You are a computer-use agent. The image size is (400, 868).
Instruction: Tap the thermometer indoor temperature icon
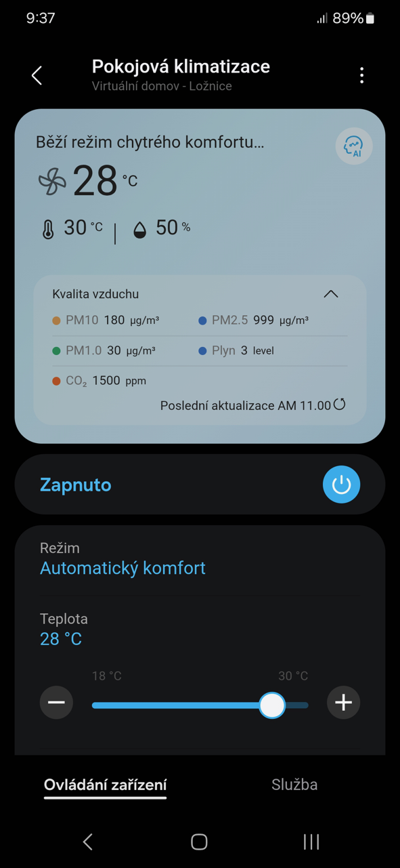coord(47,230)
